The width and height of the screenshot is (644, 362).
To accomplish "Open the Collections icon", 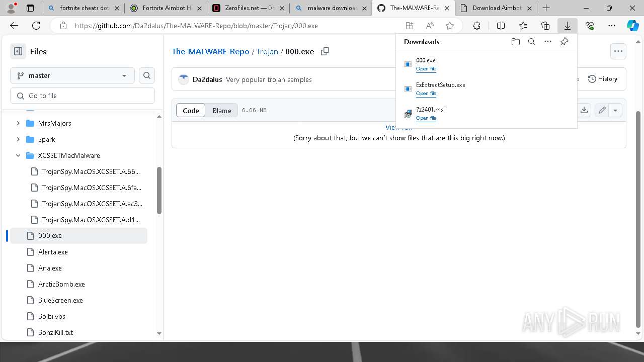I will pyautogui.click(x=545, y=26).
